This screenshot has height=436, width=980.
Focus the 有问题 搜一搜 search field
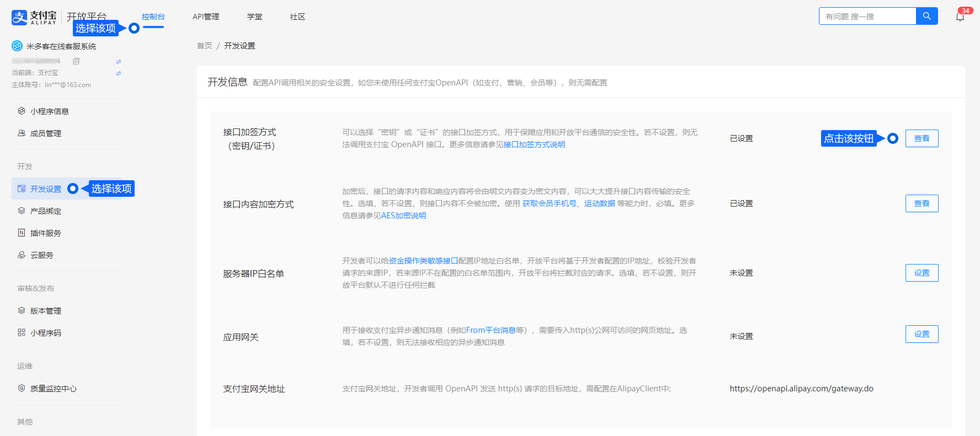(867, 17)
